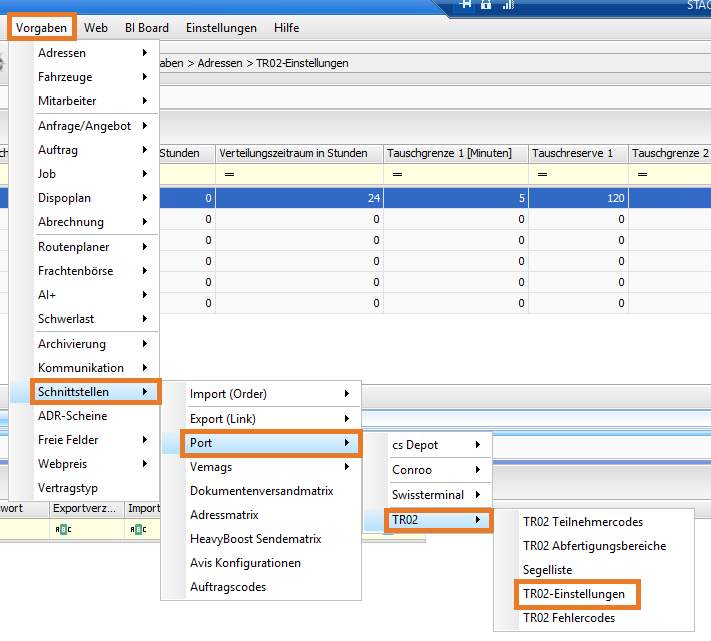This screenshot has width=711, height=641.
Task: Open the Swissterminal submenu
Action: (437, 495)
